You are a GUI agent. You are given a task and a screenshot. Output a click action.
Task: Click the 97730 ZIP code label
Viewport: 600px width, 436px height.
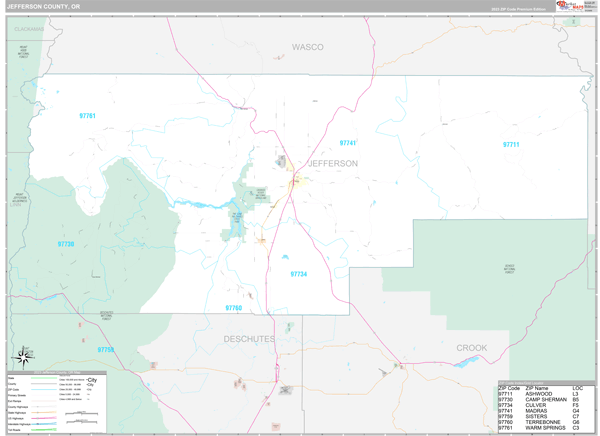coord(66,244)
